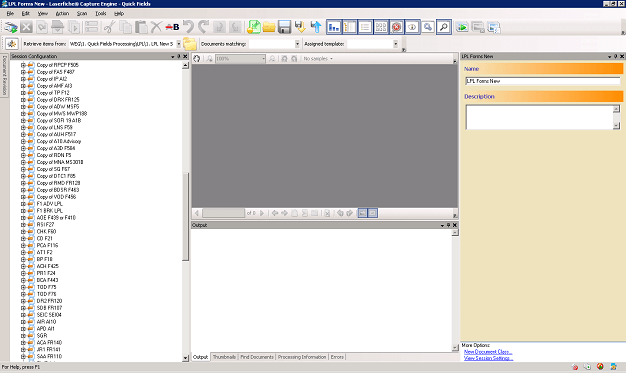Screen dimensions: 626x373
Task: Open the Action menu
Action: [x=62, y=14]
